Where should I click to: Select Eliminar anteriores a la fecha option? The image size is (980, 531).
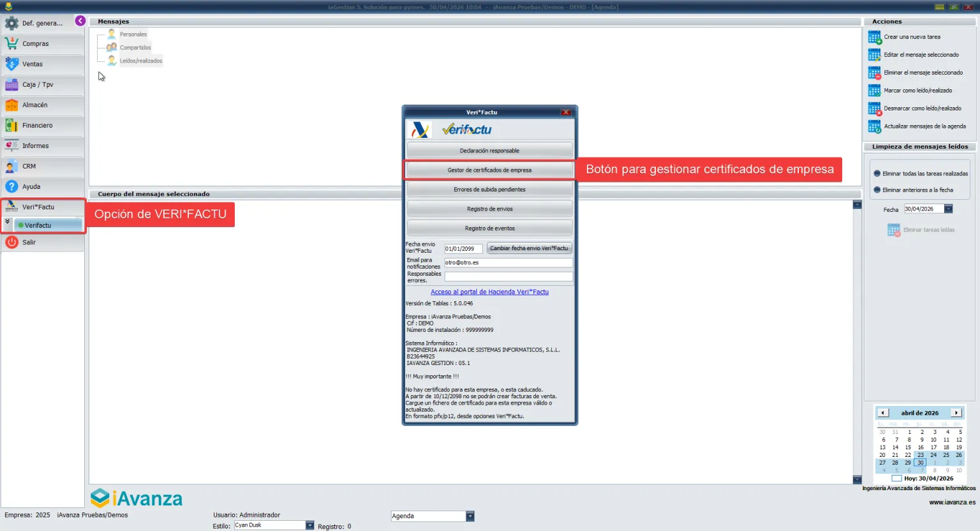[877, 190]
